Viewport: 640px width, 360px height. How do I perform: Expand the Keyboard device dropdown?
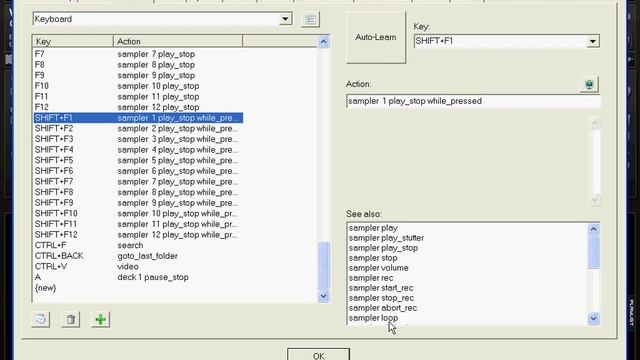285,19
